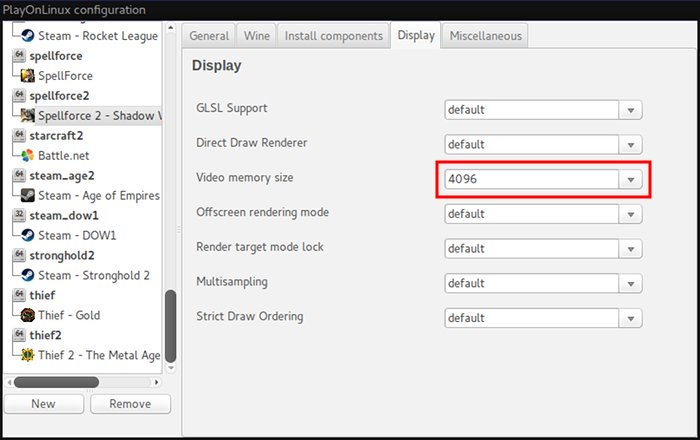Click the New button
This screenshot has width=700, height=440.
(x=44, y=404)
